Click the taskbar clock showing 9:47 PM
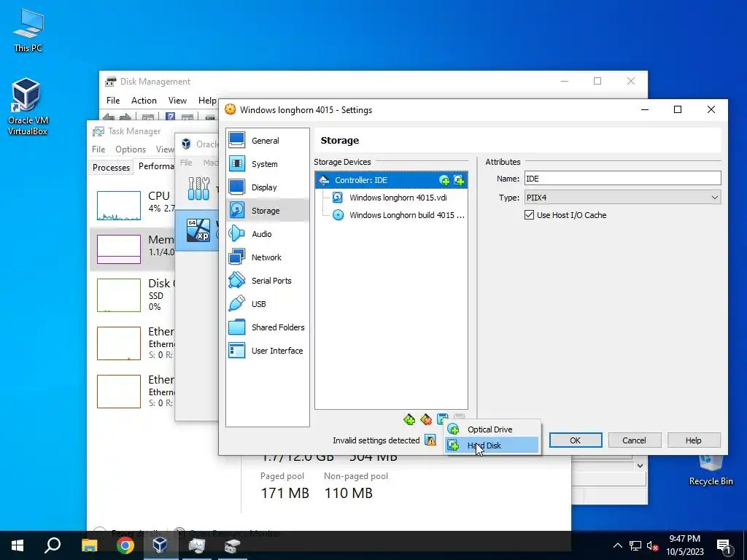 point(684,545)
